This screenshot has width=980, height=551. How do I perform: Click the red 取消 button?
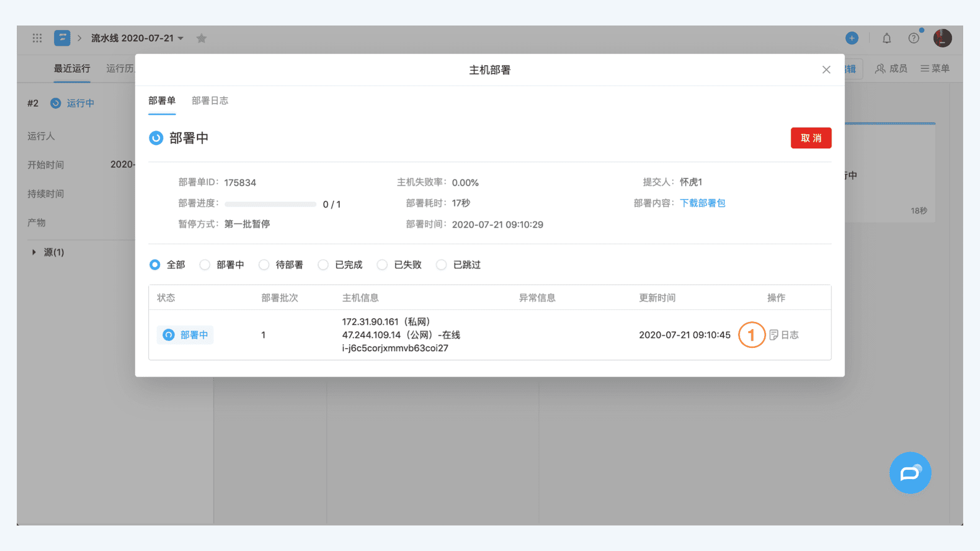[x=811, y=138]
